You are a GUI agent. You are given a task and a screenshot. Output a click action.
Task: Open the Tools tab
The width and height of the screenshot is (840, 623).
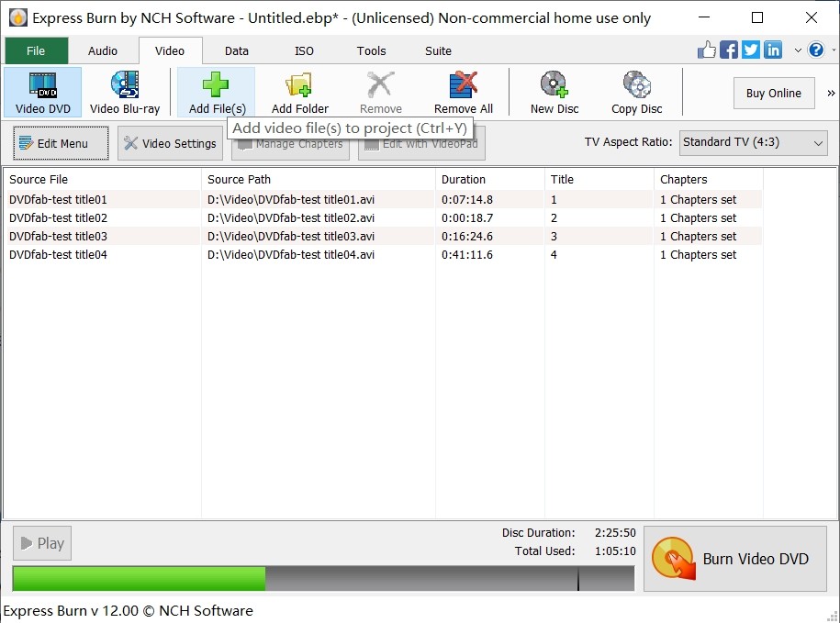click(x=371, y=50)
